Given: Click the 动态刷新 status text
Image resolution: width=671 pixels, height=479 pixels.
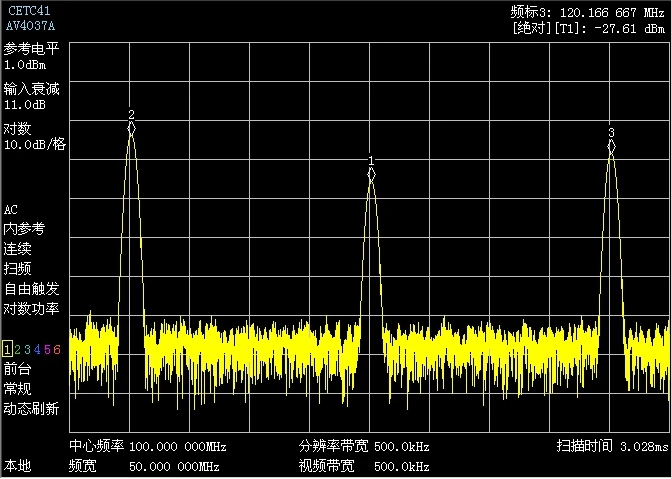Looking at the screenshot, I should tap(31, 409).
